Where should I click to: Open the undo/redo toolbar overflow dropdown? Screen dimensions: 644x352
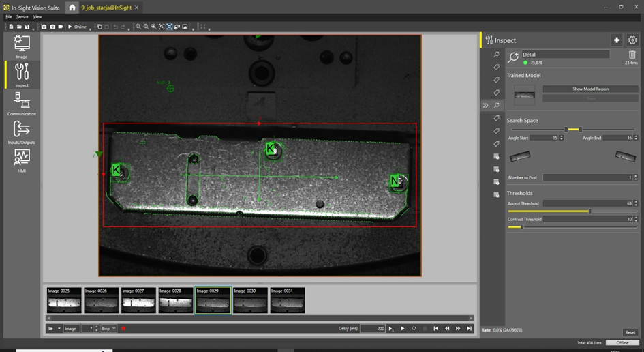pyautogui.click(x=129, y=29)
